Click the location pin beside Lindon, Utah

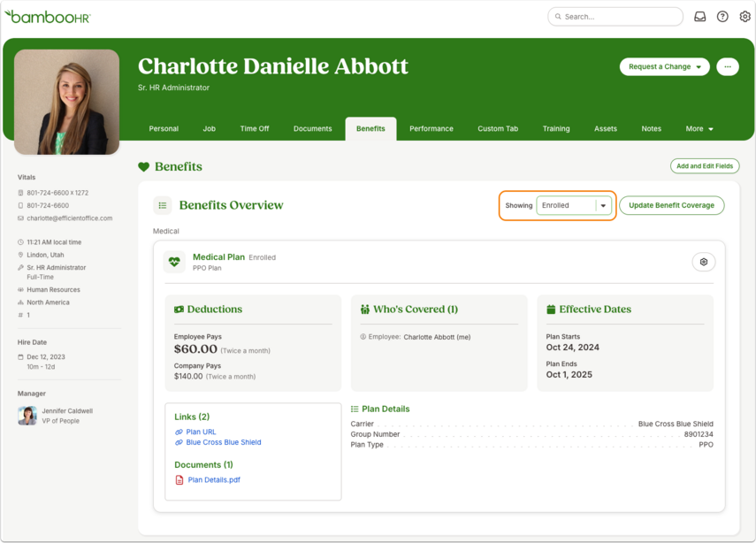pos(20,255)
